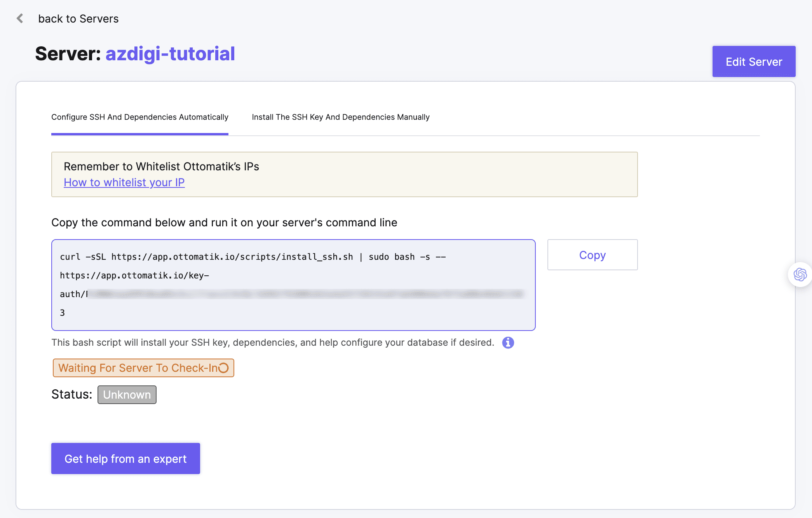Click the blue info icon after the bash script note

point(508,343)
